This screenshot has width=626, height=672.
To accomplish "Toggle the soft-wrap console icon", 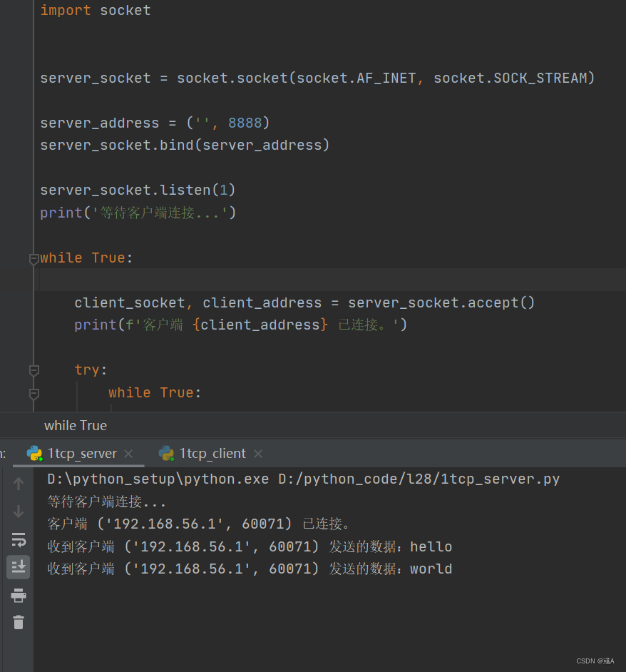I will 18,540.
